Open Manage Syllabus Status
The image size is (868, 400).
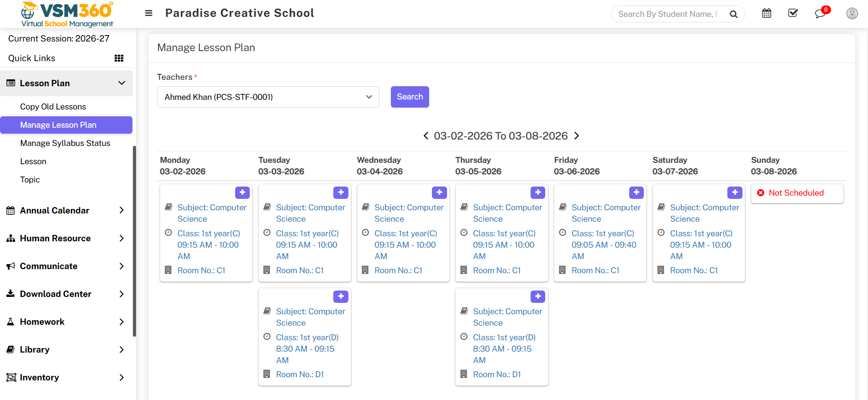tap(65, 143)
